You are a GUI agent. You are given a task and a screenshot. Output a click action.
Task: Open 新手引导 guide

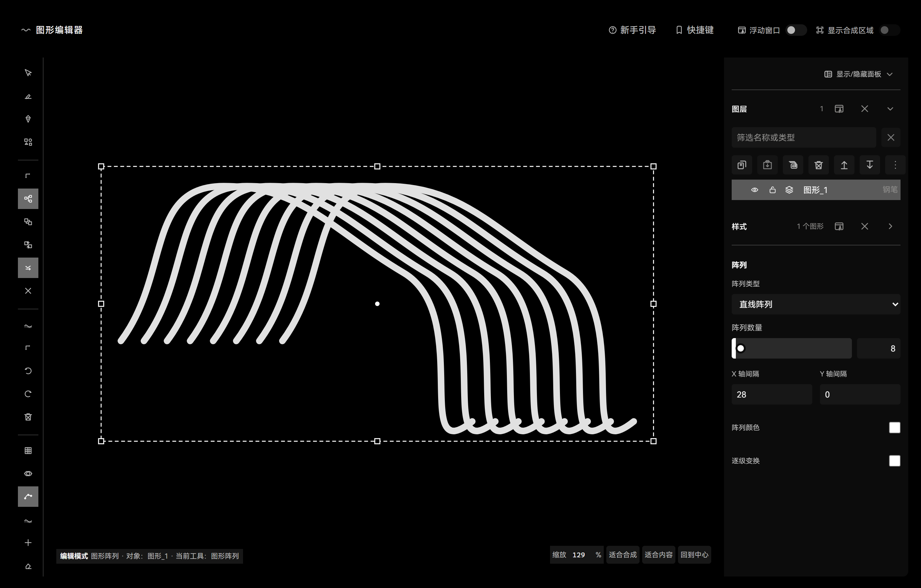coord(632,30)
